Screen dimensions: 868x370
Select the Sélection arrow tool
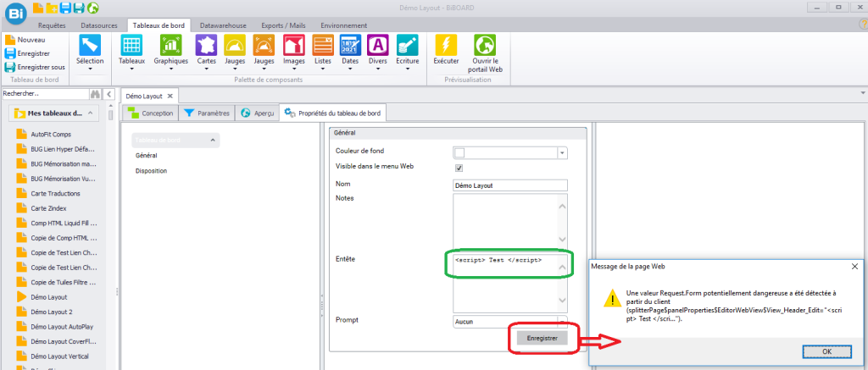pyautogui.click(x=90, y=46)
